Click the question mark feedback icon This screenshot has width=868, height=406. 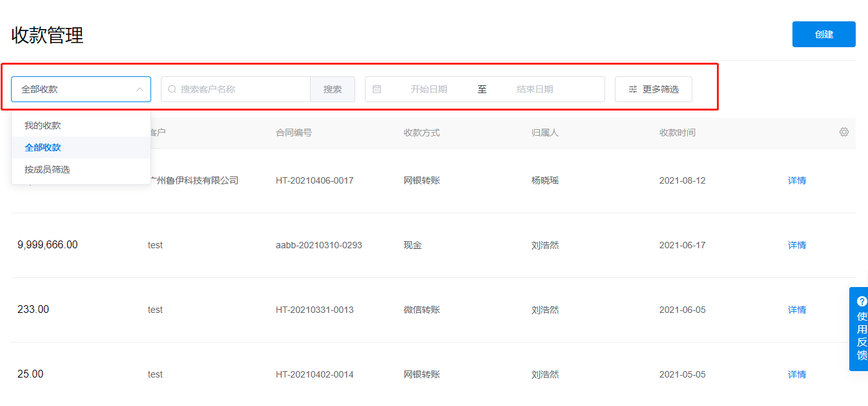(x=862, y=301)
